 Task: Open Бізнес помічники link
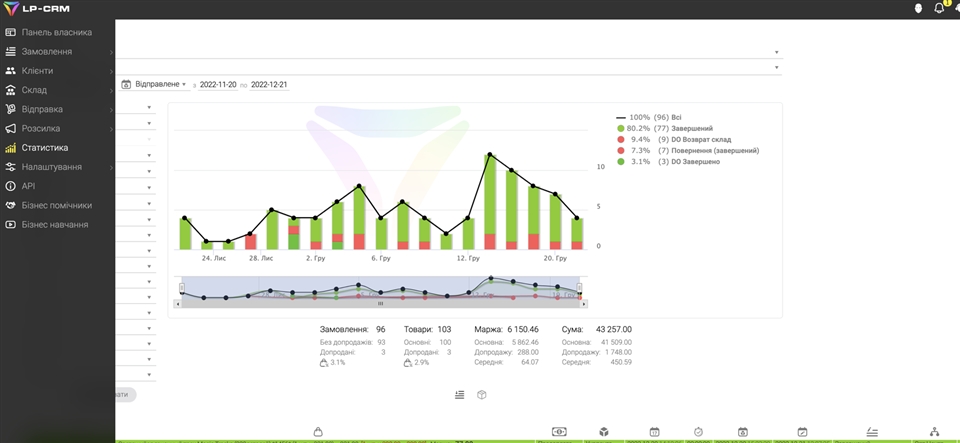(x=56, y=205)
